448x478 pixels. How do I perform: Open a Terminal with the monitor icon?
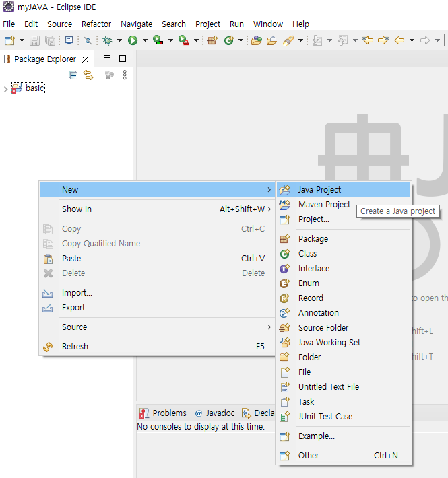[69, 40]
